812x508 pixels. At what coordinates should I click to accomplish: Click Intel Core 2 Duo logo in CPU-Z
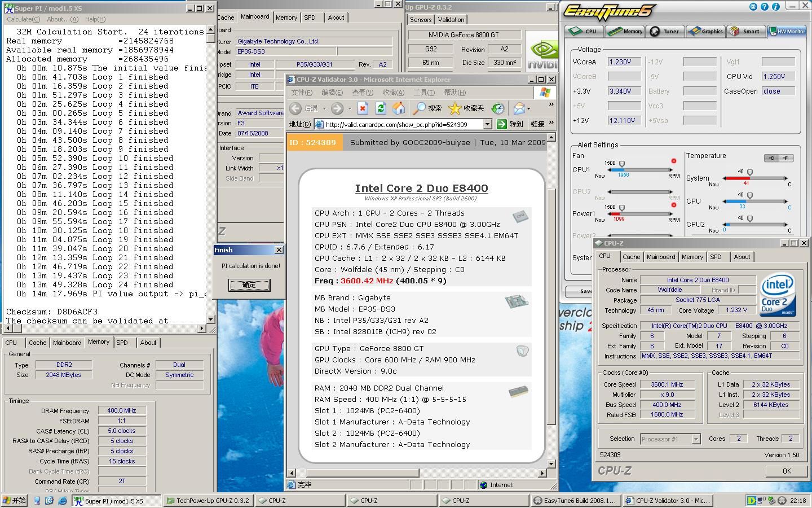click(778, 295)
